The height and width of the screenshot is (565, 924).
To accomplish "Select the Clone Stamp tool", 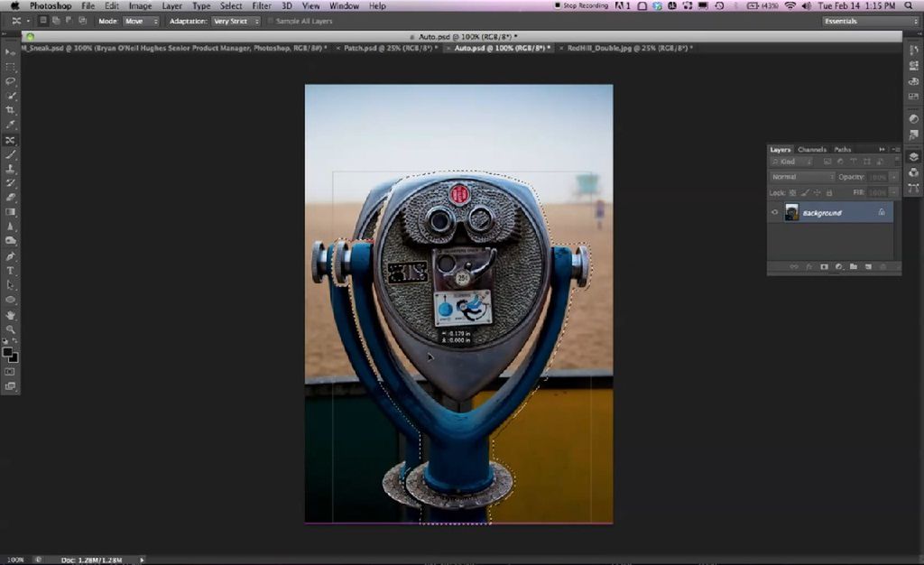I will [10, 169].
